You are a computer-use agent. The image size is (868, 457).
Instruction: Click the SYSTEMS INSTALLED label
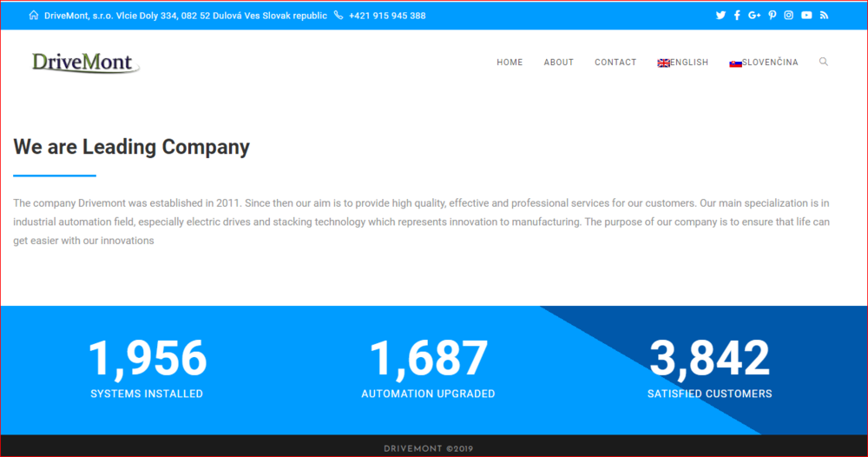click(147, 394)
